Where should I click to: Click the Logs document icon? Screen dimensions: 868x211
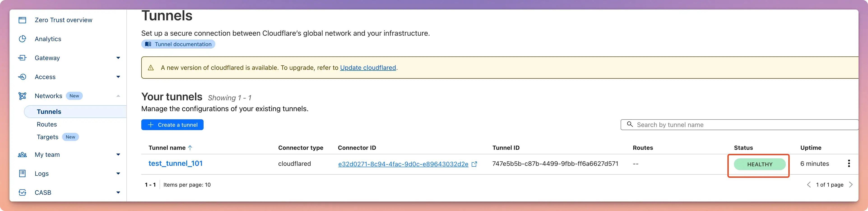coord(22,173)
